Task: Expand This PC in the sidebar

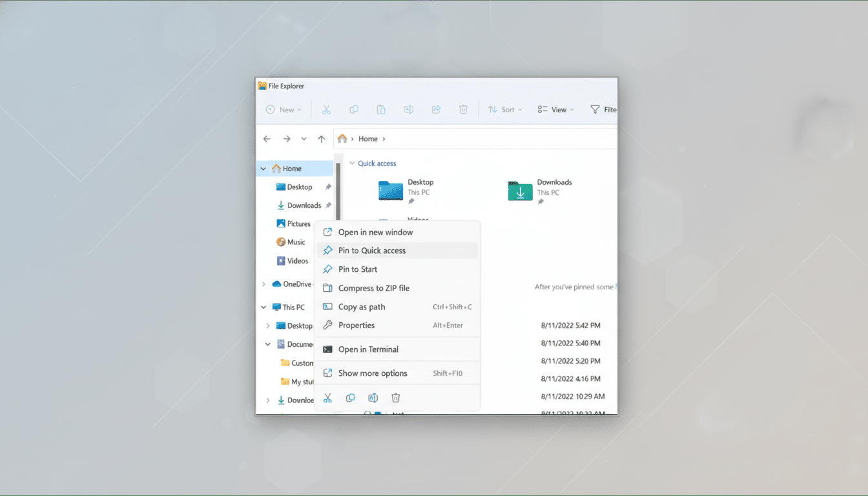Action: [263, 307]
